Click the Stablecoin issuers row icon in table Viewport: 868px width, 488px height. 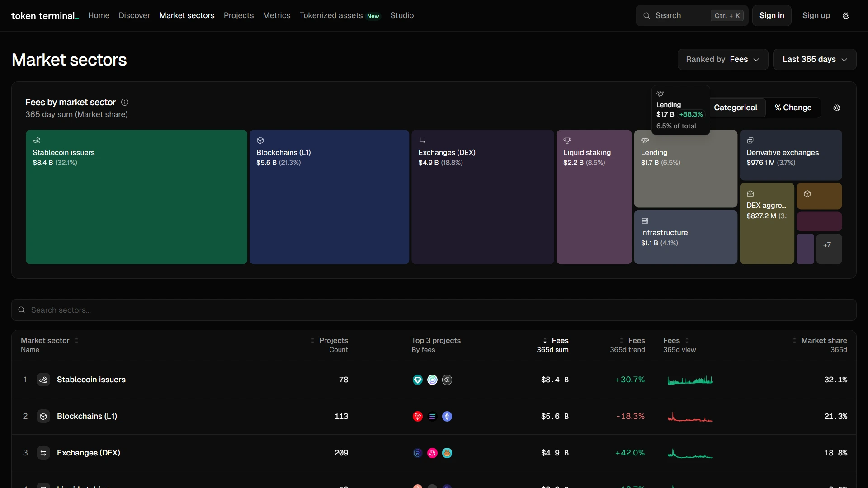click(x=43, y=380)
